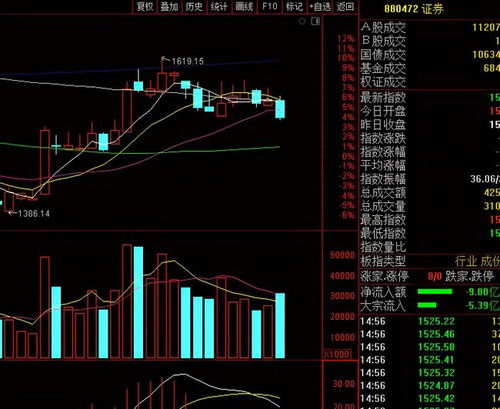
Task: Click the tallest cyan volume bar
Action: pos(138,302)
